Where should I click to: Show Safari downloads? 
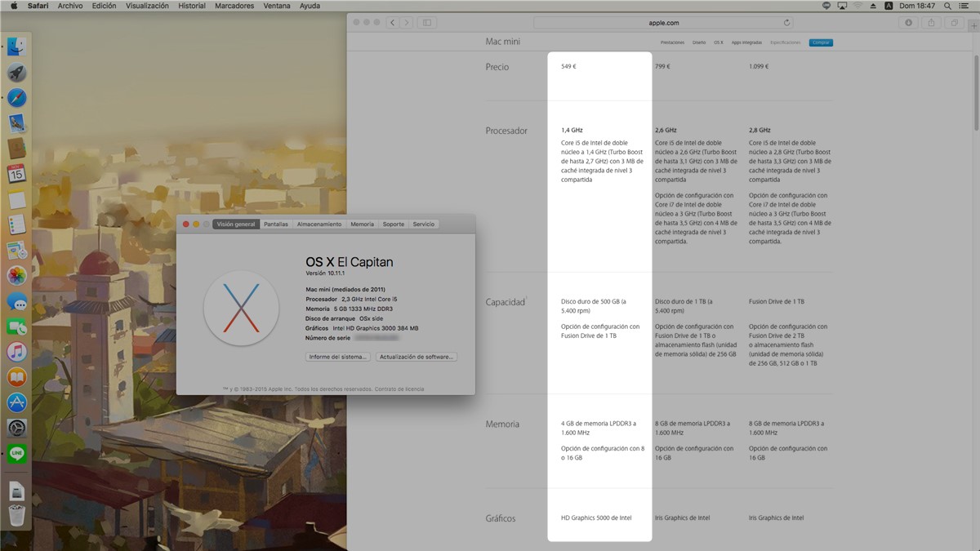[x=909, y=23]
